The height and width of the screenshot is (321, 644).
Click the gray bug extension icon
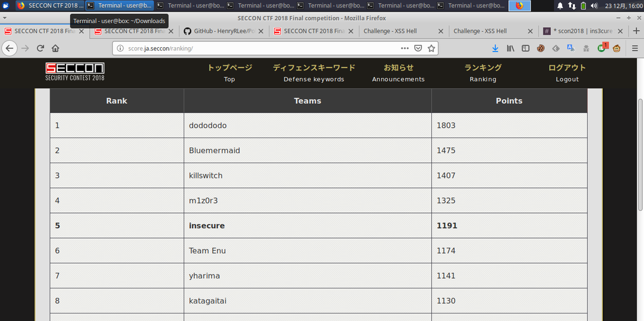[x=586, y=48]
